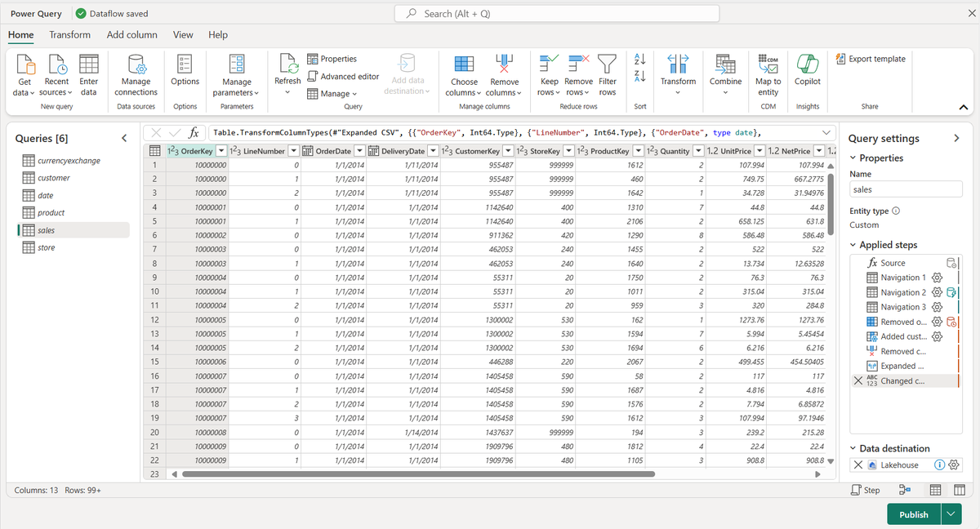Open the OrderKey column filter dropdown

coord(220,151)
